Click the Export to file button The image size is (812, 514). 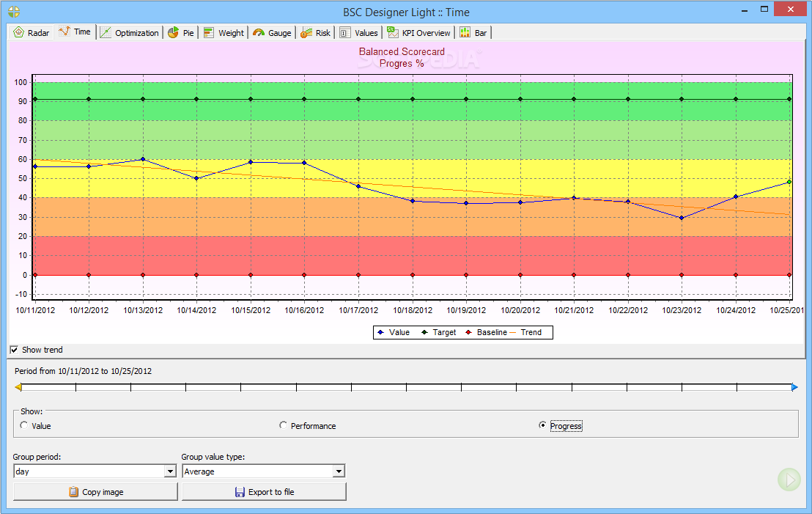[x=264, y=492]
